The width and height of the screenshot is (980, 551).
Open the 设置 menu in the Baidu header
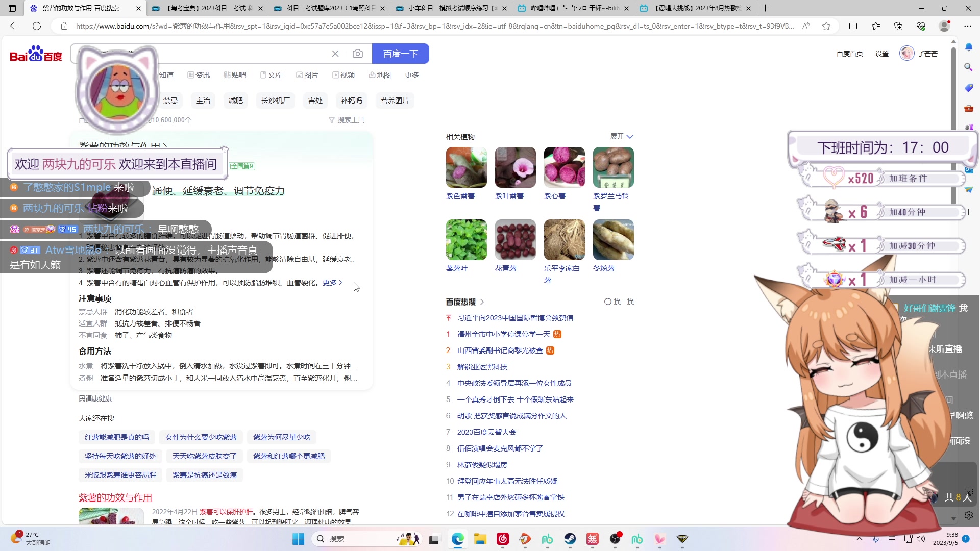point(882,54)
